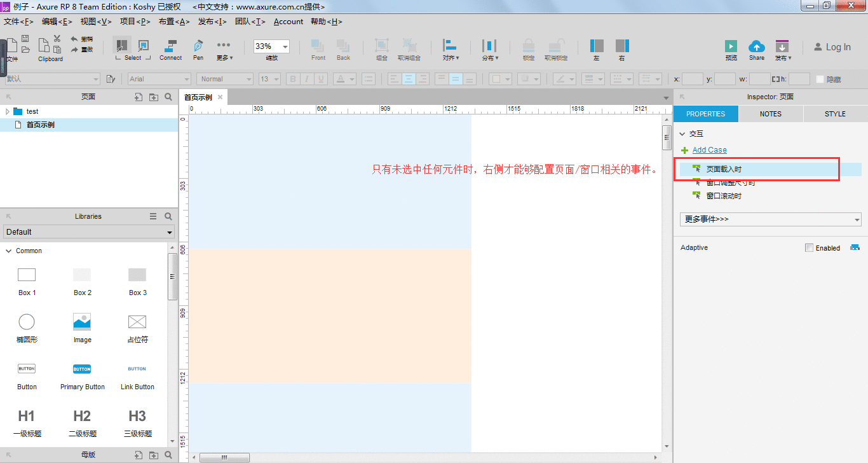Toggle the Select intersected mode

[121, 46]
